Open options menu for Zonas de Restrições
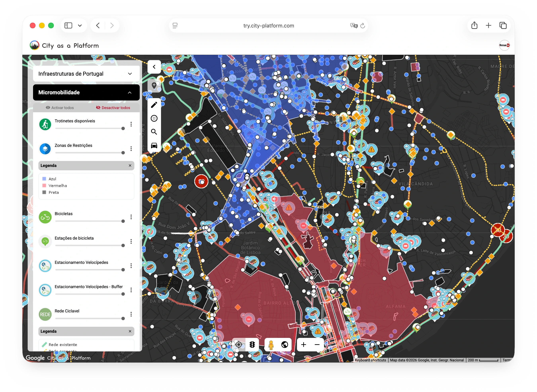The height and width of the screenshot is (392, 537). pos(131,149)
